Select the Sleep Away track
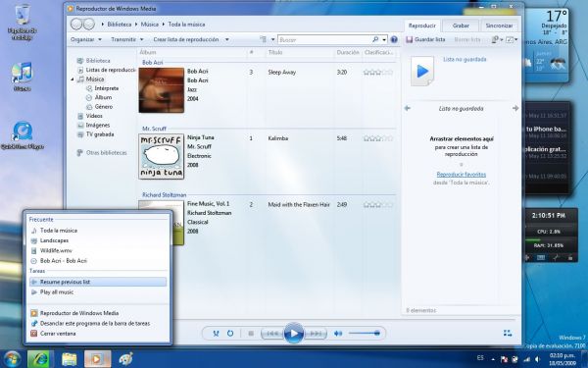The image size is (588, 368). pos(281,72)
